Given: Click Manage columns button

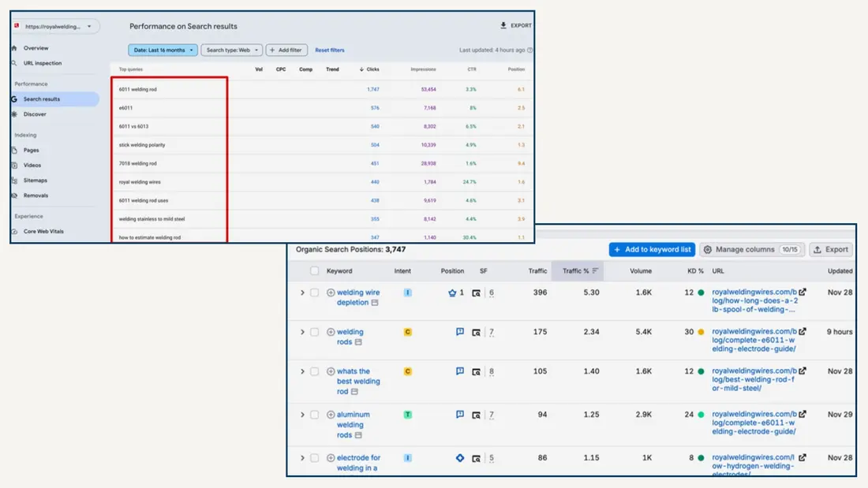Looking at the screenshot, I should [x=751, y=250].
